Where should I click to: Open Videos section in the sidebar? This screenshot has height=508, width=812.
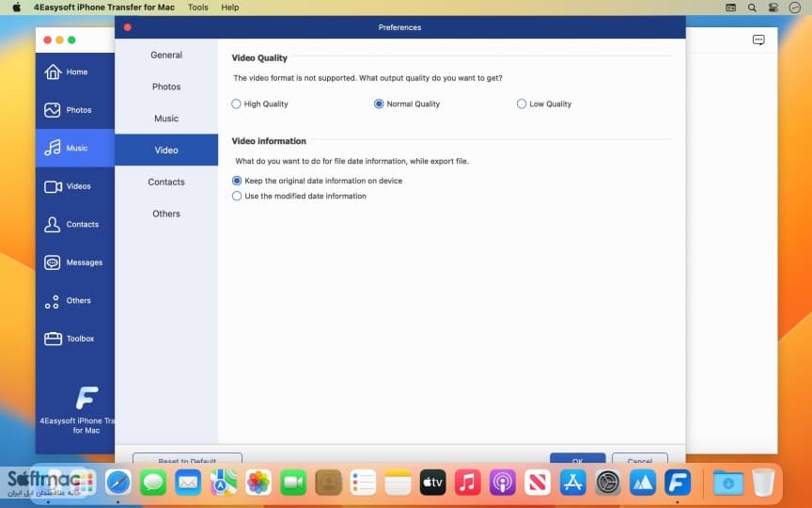pyautogui.click(x=75, y=186)
